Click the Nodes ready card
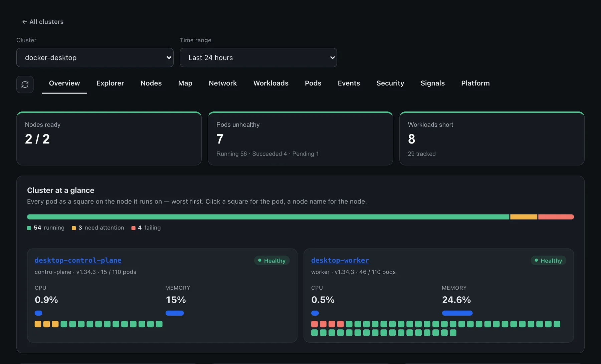Viewport: 601px width, 364px height. coord(109,138)
